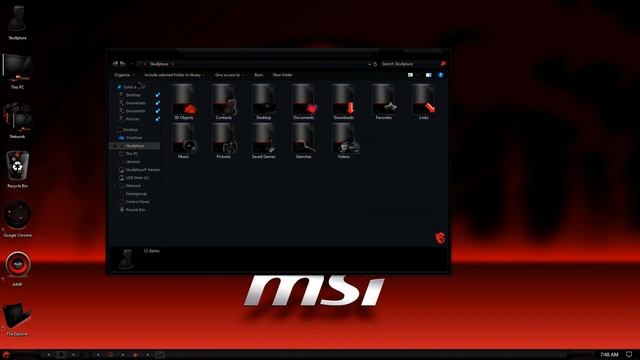Open the Start button on taskbar
The width and height of the screenshot is (640, 360).
6,355
